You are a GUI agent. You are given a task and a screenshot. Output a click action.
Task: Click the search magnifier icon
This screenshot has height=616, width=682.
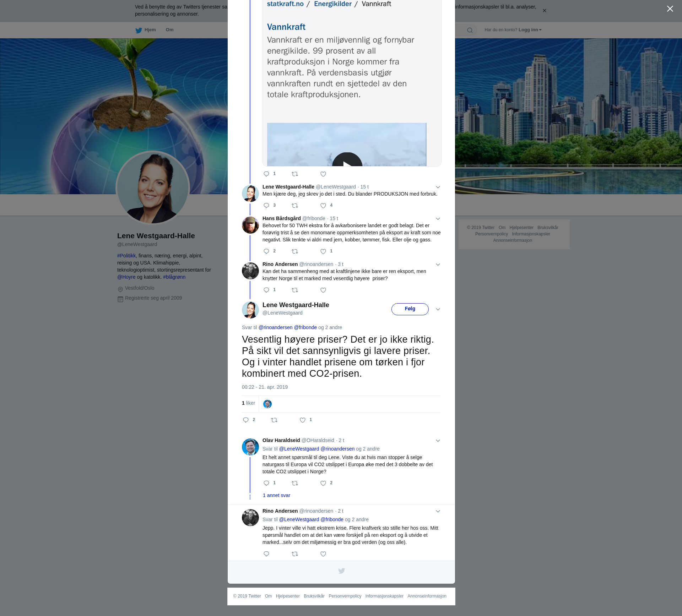click(x=470, y=30)
